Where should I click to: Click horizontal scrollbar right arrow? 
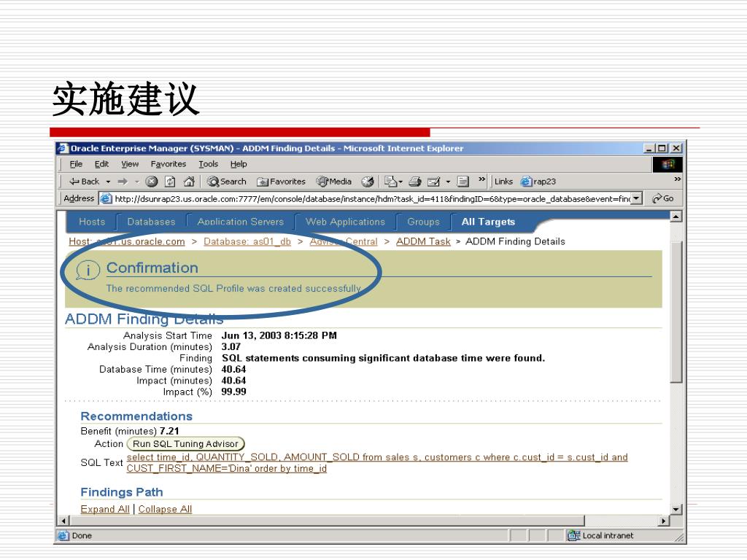click(664, 521)
